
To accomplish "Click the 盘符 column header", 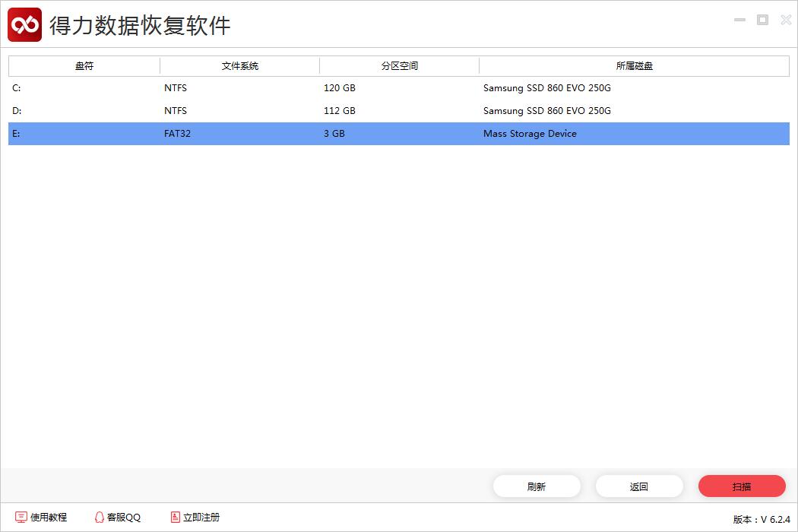I will 83,66.
